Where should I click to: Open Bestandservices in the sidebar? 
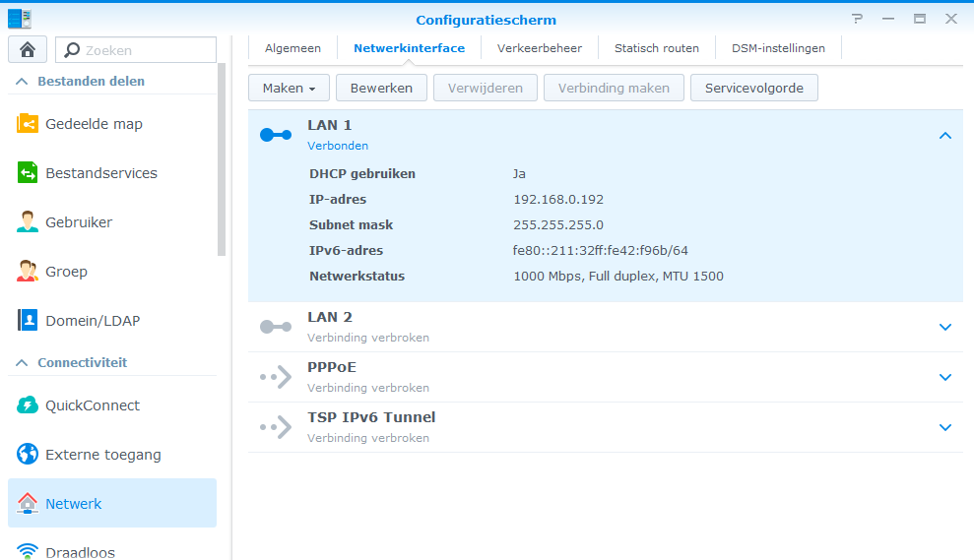click(100, 173)
